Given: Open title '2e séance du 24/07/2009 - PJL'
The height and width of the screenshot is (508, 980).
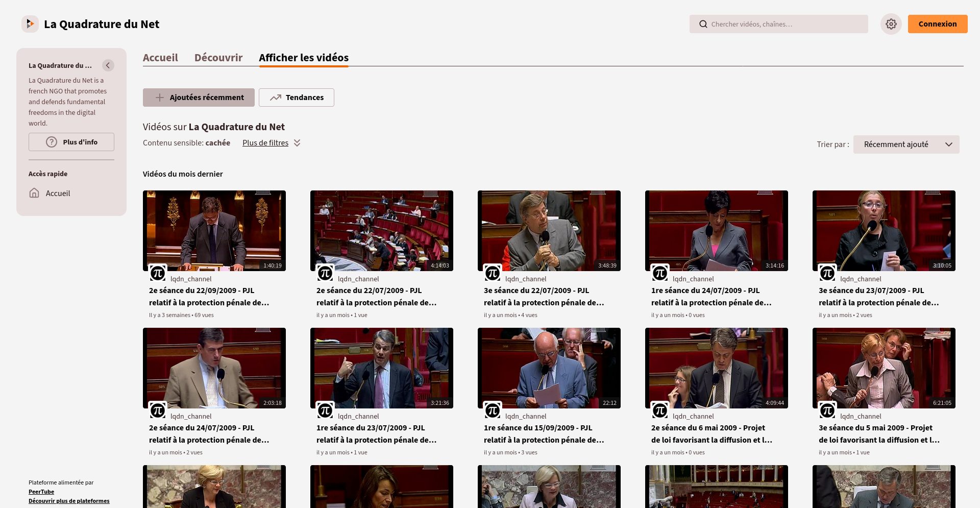Looking at the screenshot, I should click(209, 434).
